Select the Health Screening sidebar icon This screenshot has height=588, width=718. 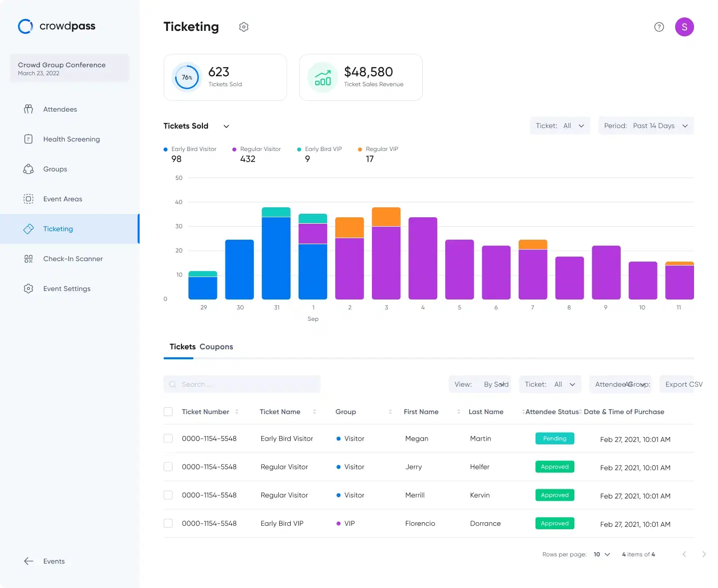pos(28,139)
